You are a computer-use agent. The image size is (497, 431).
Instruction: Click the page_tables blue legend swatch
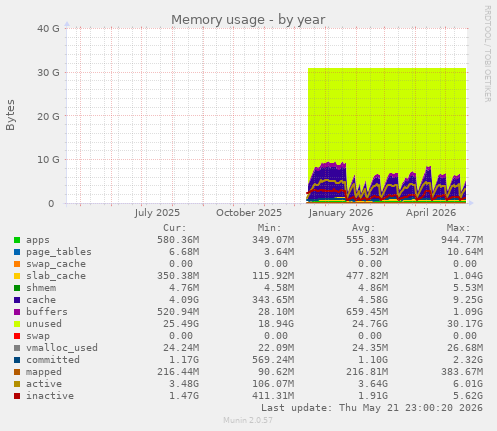[17, 252]
